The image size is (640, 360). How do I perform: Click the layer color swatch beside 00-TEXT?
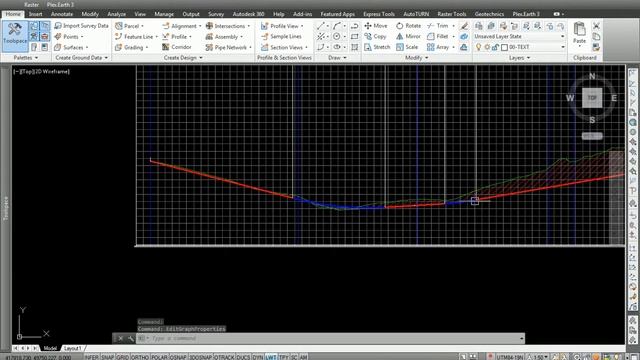(x=504, y=47)
